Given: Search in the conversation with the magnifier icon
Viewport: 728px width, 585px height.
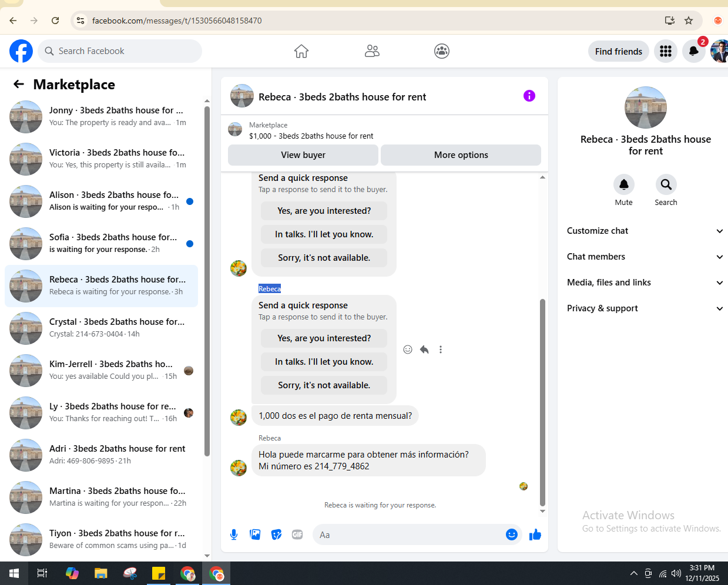Looking at the screenshot, I should pyautogui.click(x=666, y=184).
